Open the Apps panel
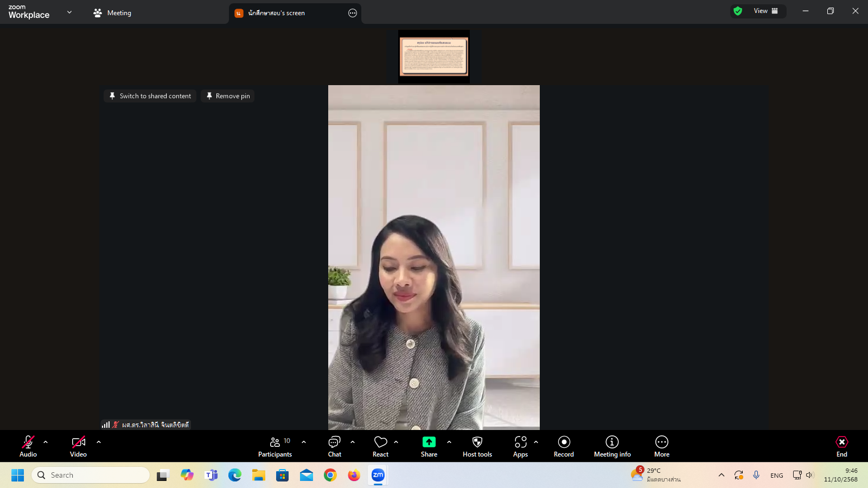This screenshot has width=868, height=488. coord(520,446)
